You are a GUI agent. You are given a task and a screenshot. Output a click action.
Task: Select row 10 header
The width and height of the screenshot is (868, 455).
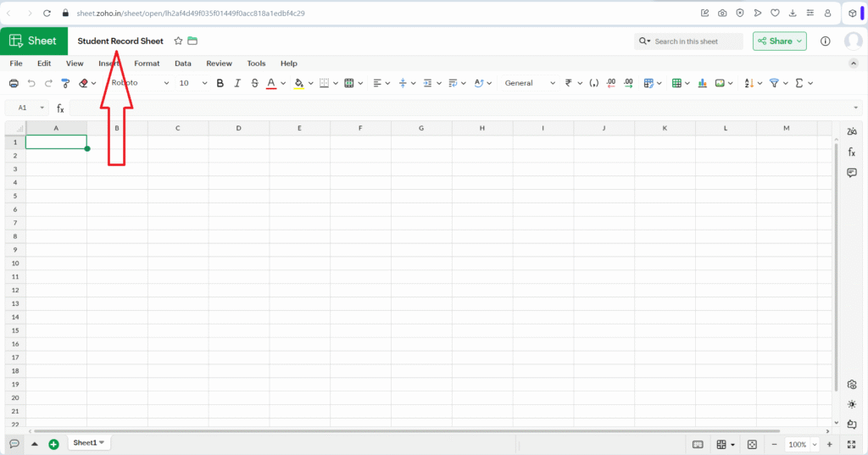(15, 264)
